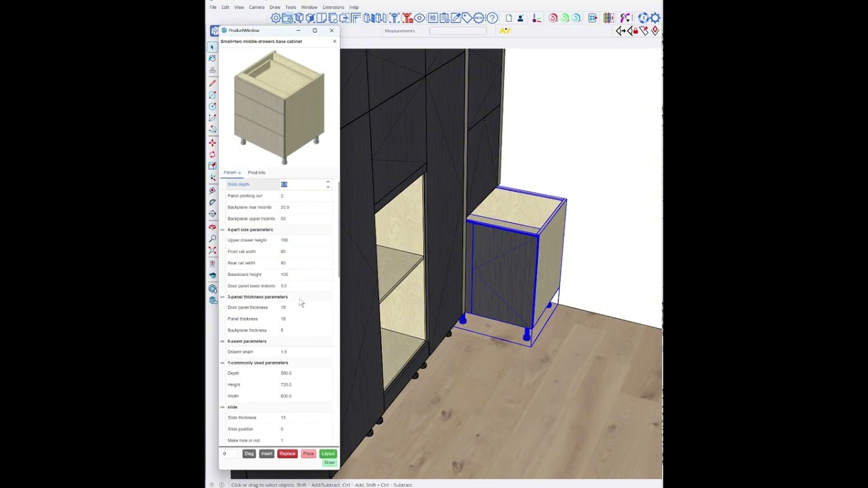Viewport: 868px width, 488px height.
Task: Switch to the Param tab
Action: click(231, 173)
